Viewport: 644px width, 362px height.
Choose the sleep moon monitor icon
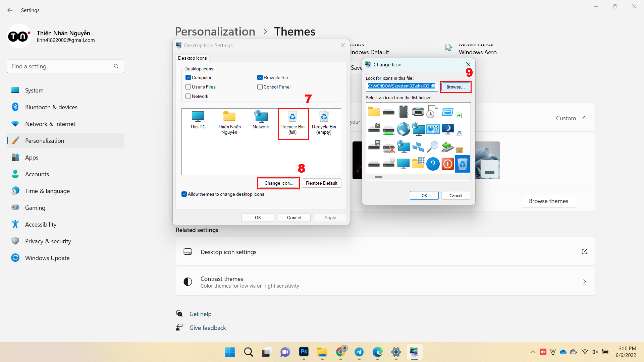coord(447,129)
